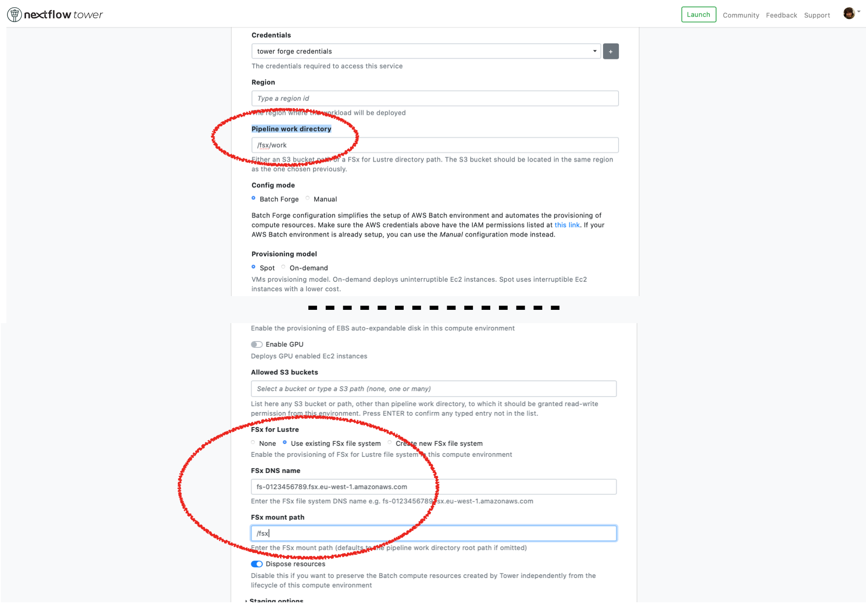Image resolution: width=866 pixels, height=616 pixels.
Task: Click the Nextflow Tower logo icon
Action: 15,15
